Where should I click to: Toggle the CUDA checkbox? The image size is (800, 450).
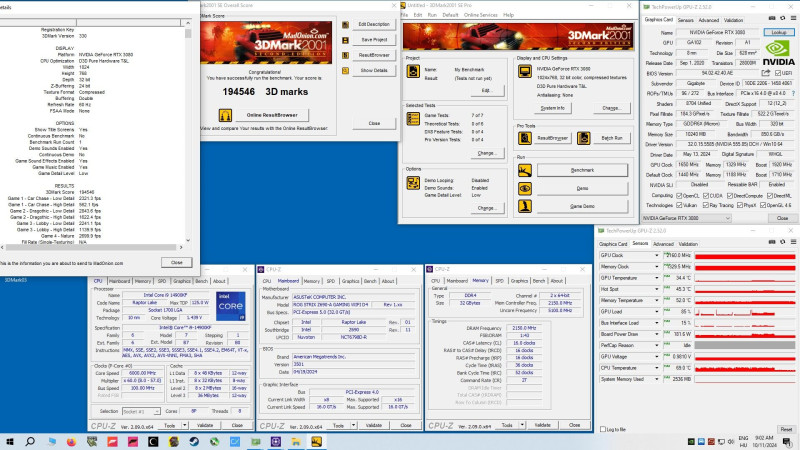coord(706,196)
